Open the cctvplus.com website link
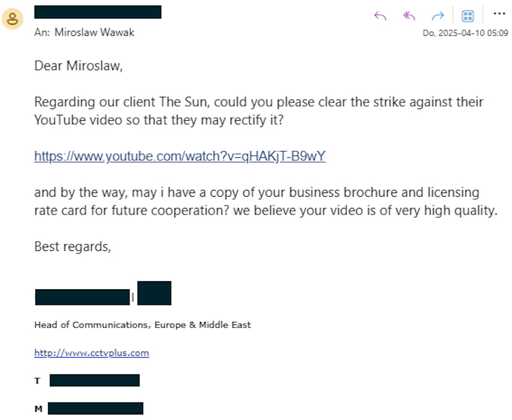 coord(92,353)
